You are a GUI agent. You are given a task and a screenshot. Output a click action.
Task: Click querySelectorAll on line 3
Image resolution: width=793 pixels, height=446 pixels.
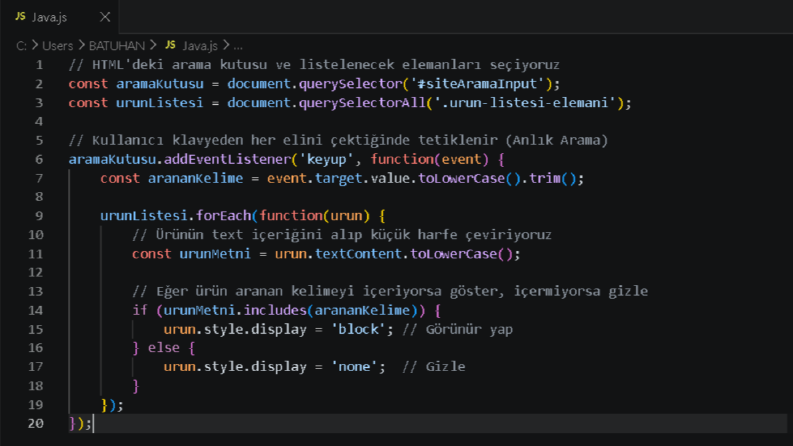click(x=362, y=103)
